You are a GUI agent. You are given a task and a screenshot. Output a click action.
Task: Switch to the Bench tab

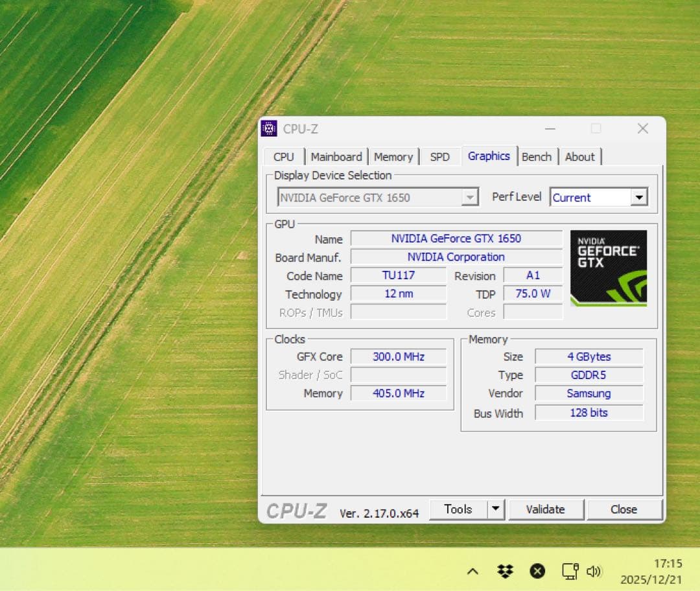tap(537, 156)
